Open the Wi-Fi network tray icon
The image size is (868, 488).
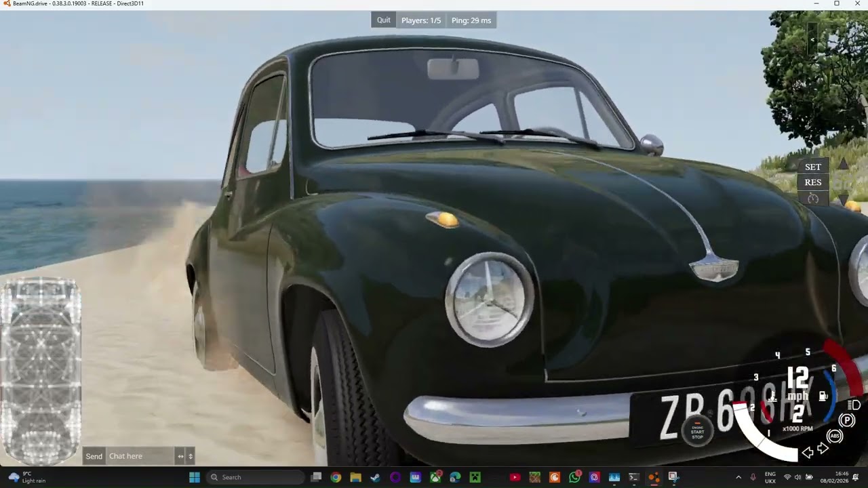[x=787, y=477]
